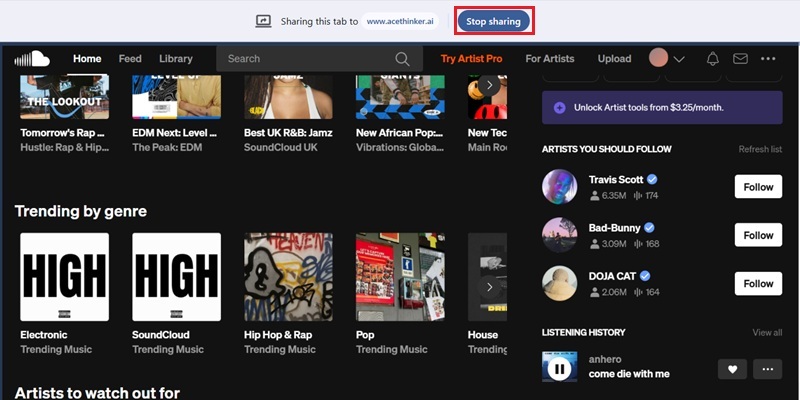Open EDM Next playlist cover

tap(177, 97)
